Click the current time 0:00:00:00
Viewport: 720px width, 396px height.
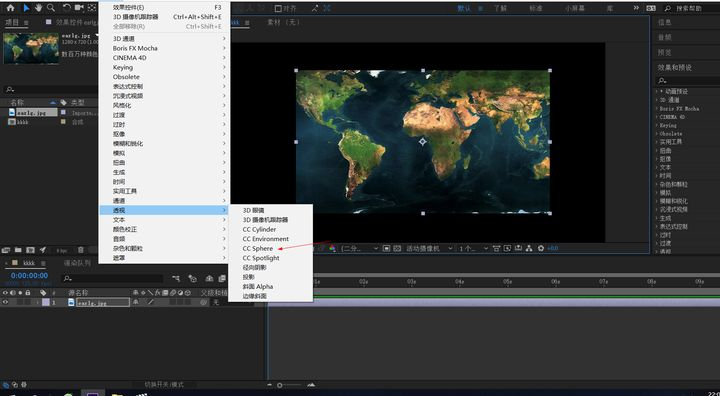tap(29, 276)
